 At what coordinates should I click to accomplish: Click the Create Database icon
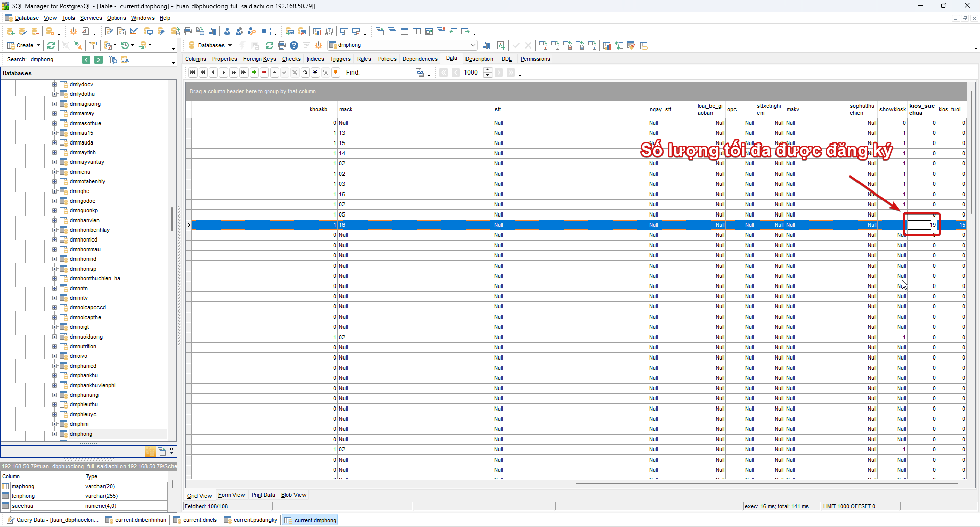click(x=10, y=32)
